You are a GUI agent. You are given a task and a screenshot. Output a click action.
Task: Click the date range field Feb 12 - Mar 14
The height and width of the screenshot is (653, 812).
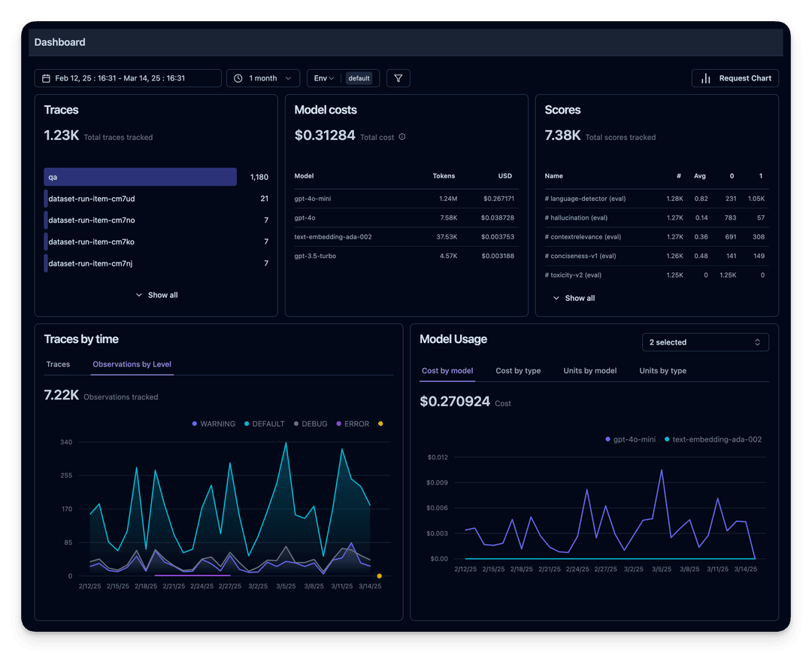pyautogui.click(x=128, y=78)
